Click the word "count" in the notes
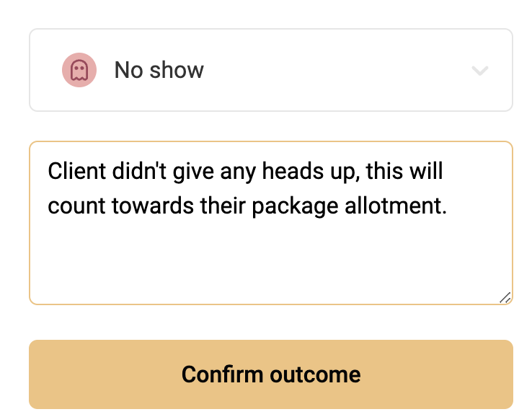Screen dimensions: 532x417 point(76,206)
